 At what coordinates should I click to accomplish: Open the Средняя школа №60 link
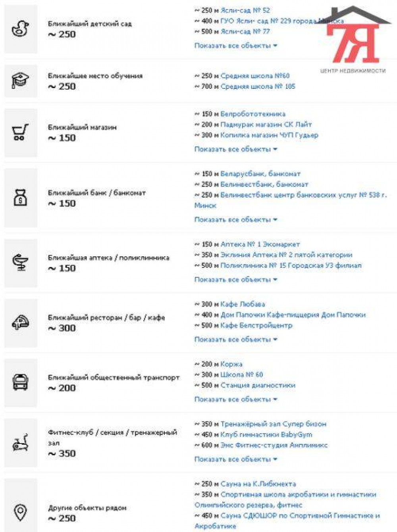255,75
